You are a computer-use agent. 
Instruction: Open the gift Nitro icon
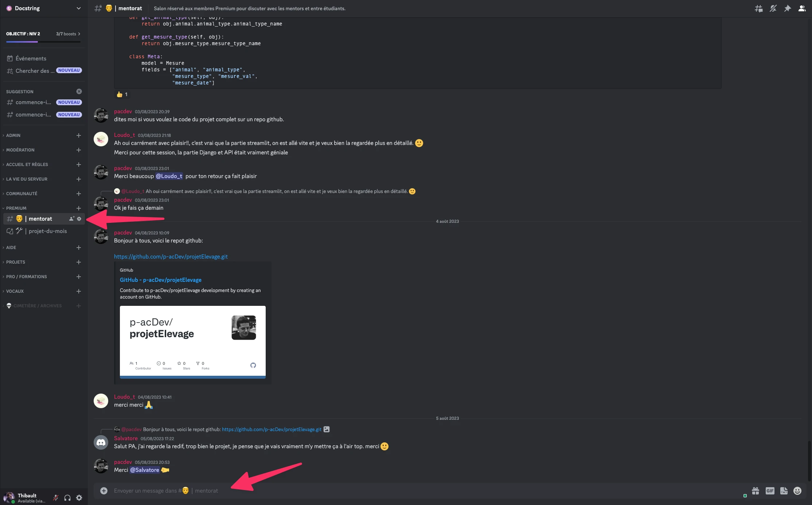click(x=756, y=491)
